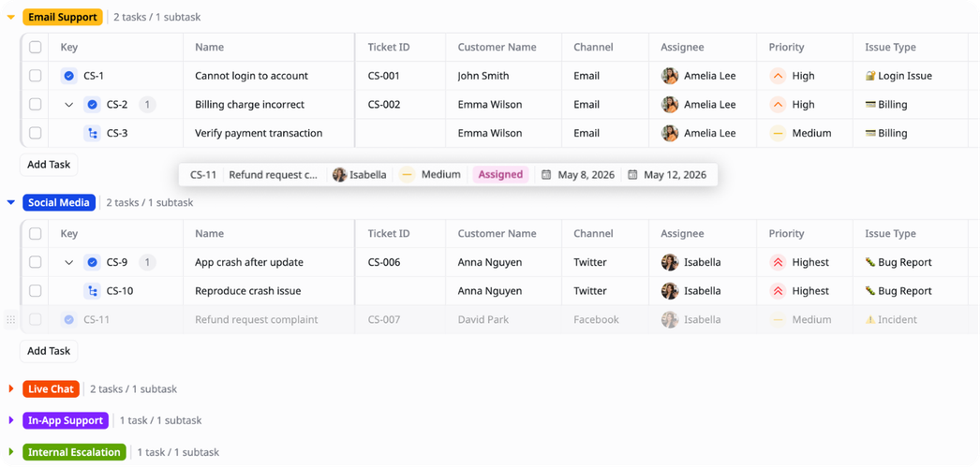
Task: Click the task type icon for CS-11
Action: click(68, 320)
